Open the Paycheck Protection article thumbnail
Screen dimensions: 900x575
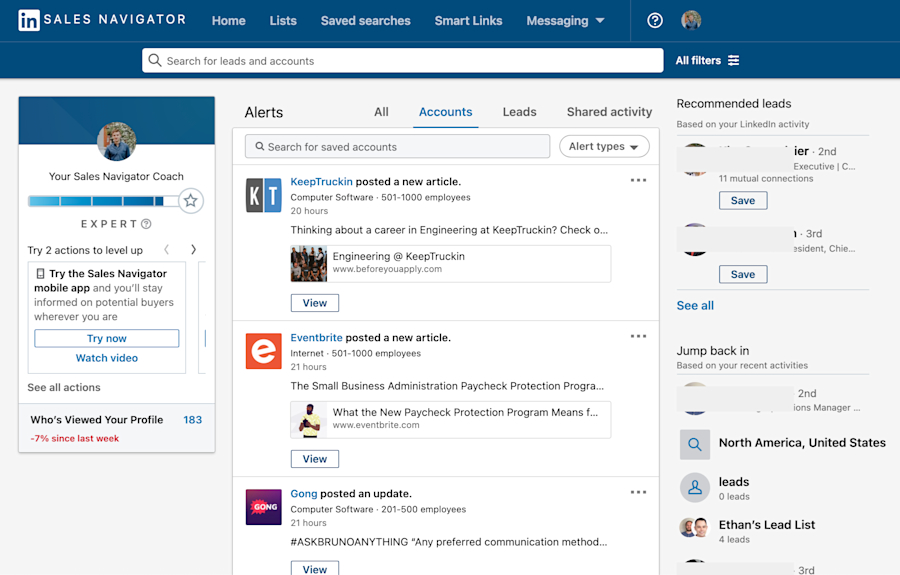[x=309, y=419]
